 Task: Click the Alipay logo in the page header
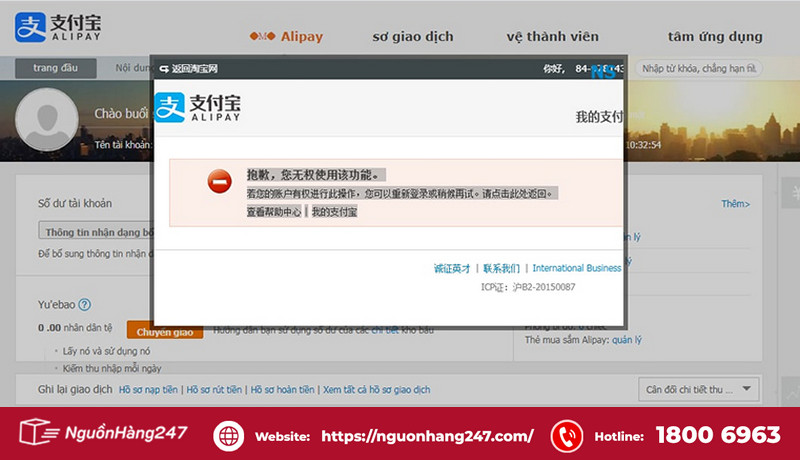tap(58, 28)
